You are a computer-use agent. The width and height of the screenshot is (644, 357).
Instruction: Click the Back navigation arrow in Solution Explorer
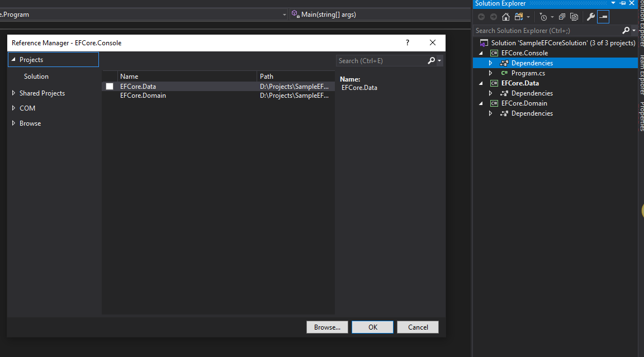pos(481,16)
